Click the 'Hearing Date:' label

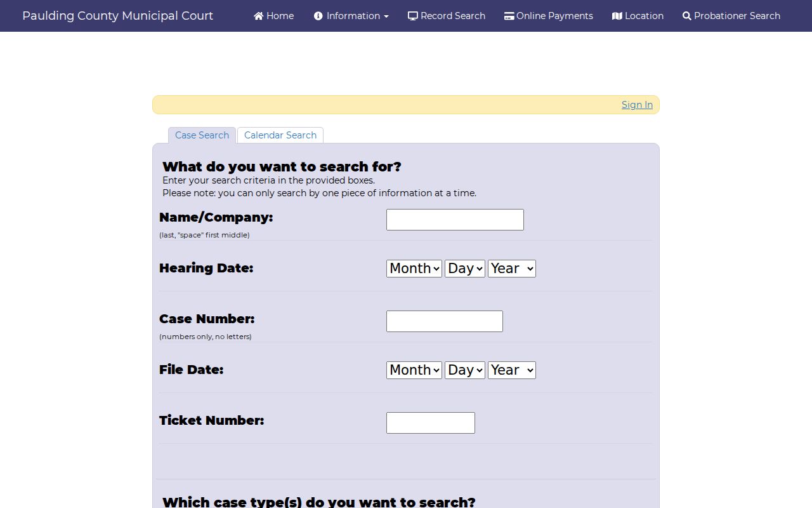[206, 268]
